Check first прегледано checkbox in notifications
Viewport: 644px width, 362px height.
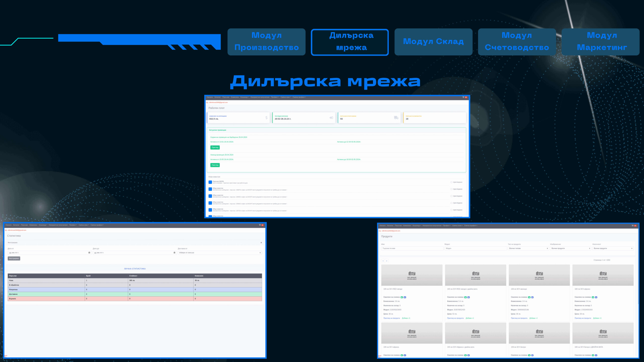click(451, 182)
